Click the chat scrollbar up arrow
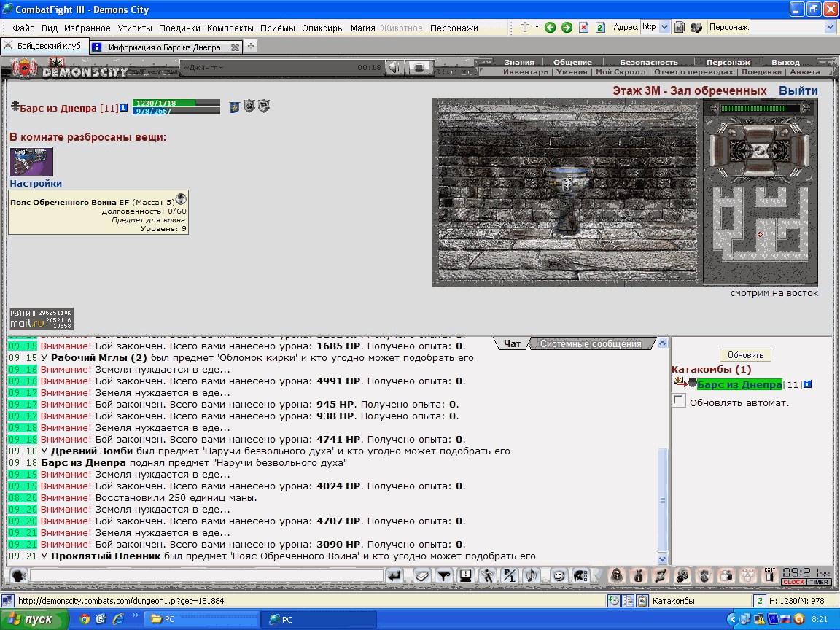840x630 pixels. tap(662, 343)
